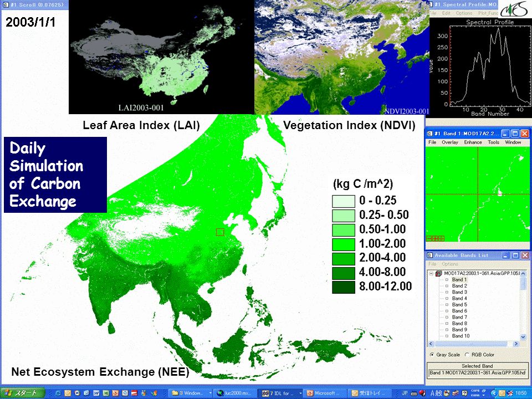Click the Selected Band text field

(x=477, y=373)
